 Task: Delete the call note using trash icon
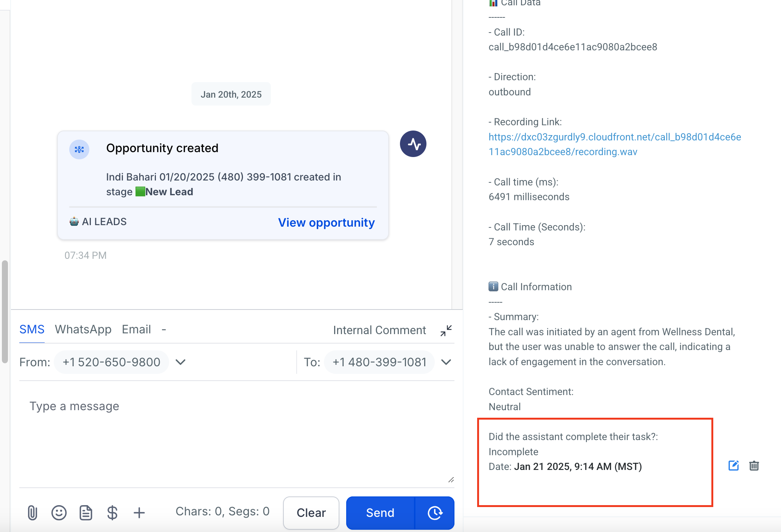pyautogui.click(x=754, y=466)
